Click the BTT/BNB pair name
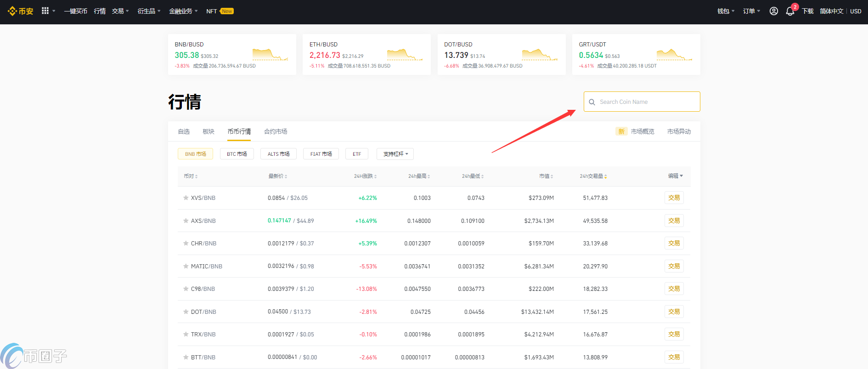This screenshot has height=369, width=868. pos(203,357)
